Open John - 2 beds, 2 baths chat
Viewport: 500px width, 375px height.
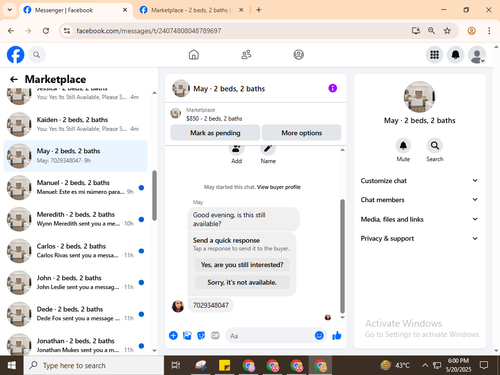[x=75, y=282]
